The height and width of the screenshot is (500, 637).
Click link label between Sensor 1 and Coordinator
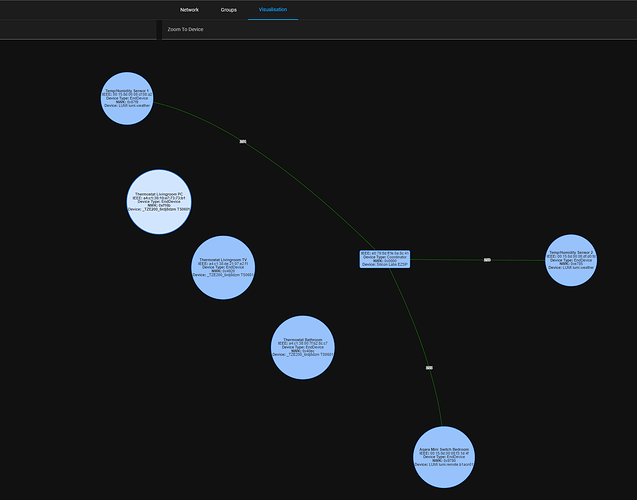click(243, 141)
